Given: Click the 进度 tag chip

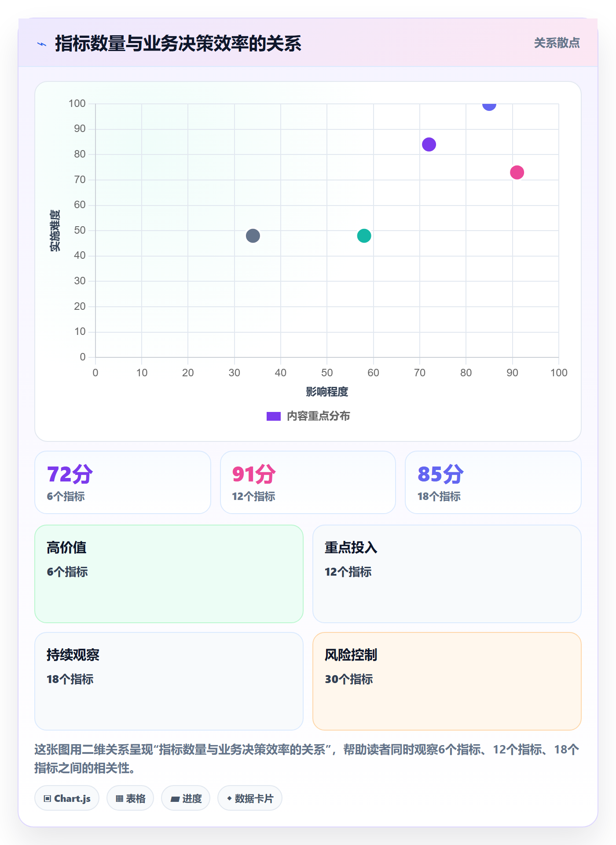Looking at the screenshot, I should [186, 798].
